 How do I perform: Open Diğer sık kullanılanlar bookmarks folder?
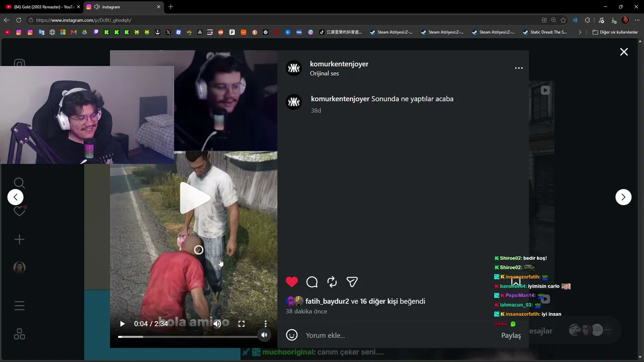[x=615, y=32]
